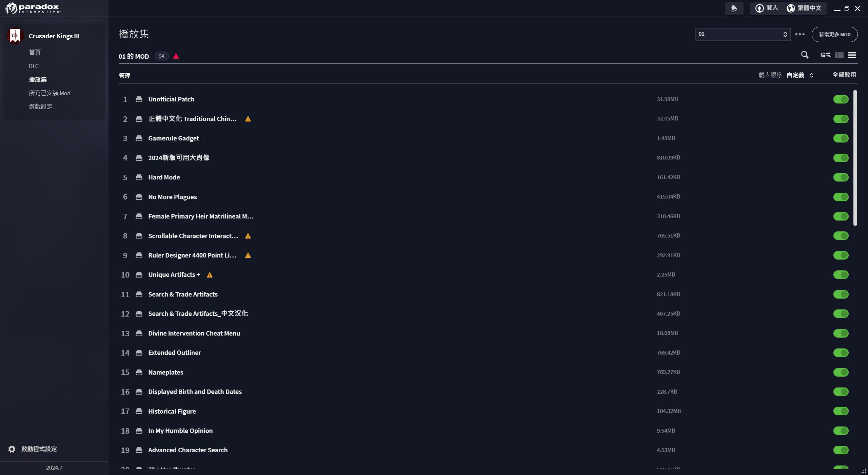Click the login account icon
The height and width of the screenshot is (475, 868).
[759, 8]
